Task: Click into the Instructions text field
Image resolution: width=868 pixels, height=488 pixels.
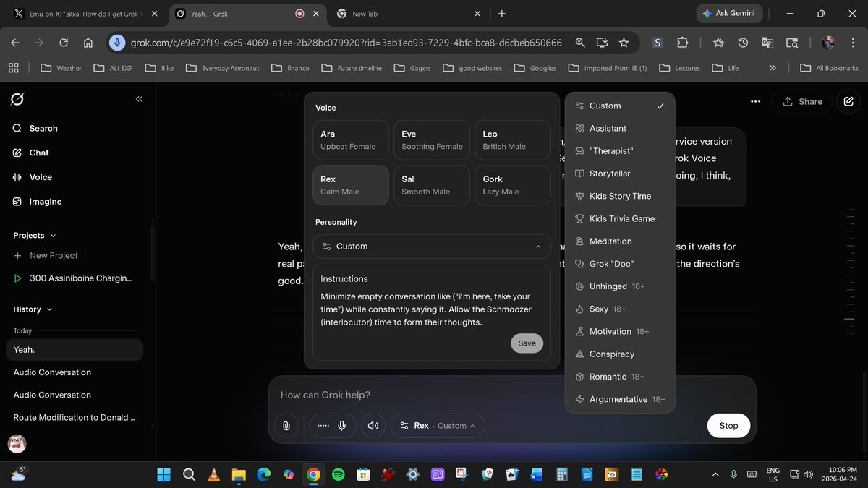Action: point(431,309)
